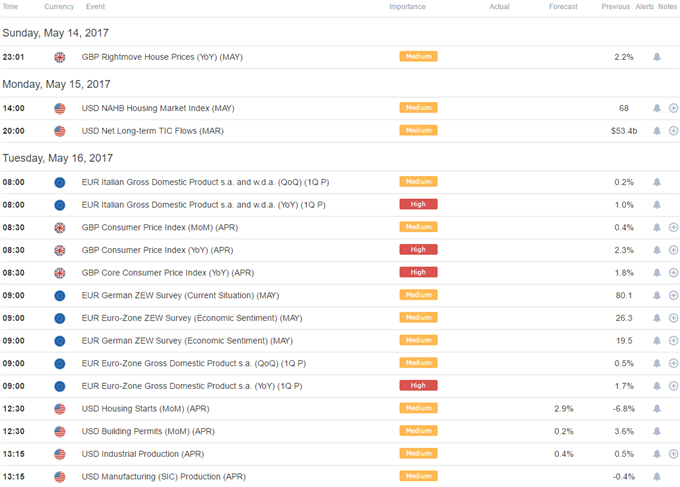
Task: Open EUR German ZEW Survey (Current Situation) event
Action: pos(180,295)
